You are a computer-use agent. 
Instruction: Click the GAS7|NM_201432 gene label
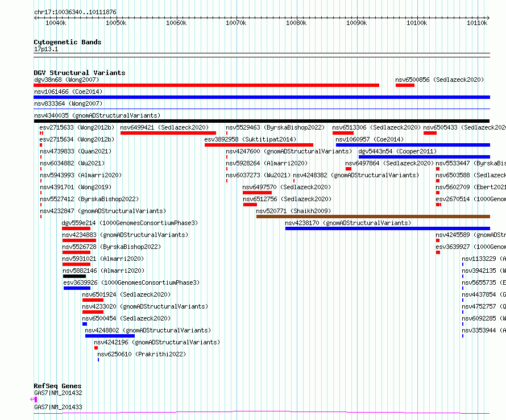(58, 393)
